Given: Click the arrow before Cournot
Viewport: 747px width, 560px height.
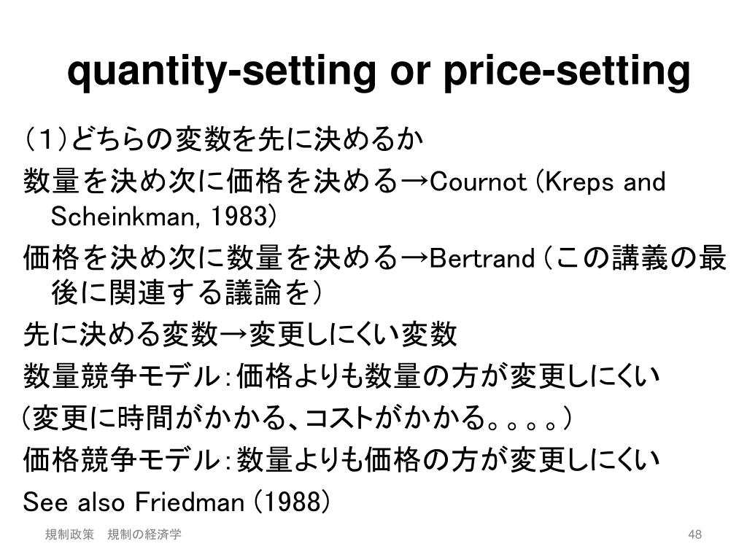Looking at the screenshot, I should pyautogui.click(x=414, y=182).
